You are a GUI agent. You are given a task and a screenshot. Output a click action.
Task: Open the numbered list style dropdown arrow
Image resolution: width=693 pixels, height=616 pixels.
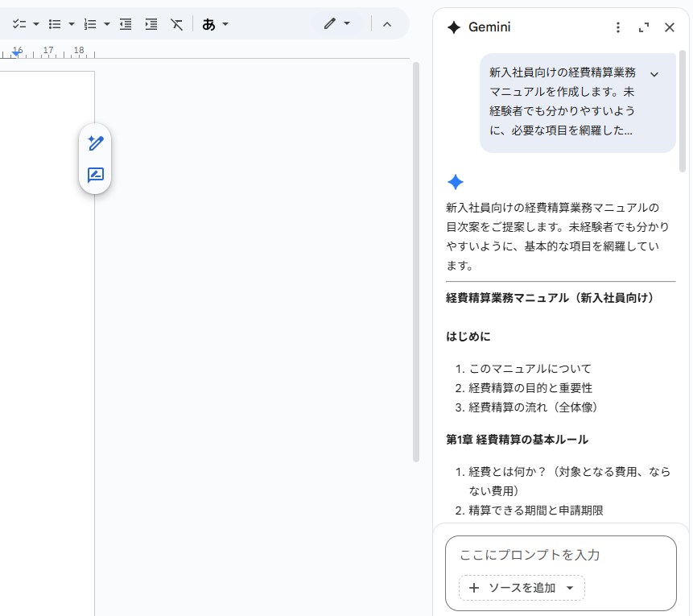107,24
